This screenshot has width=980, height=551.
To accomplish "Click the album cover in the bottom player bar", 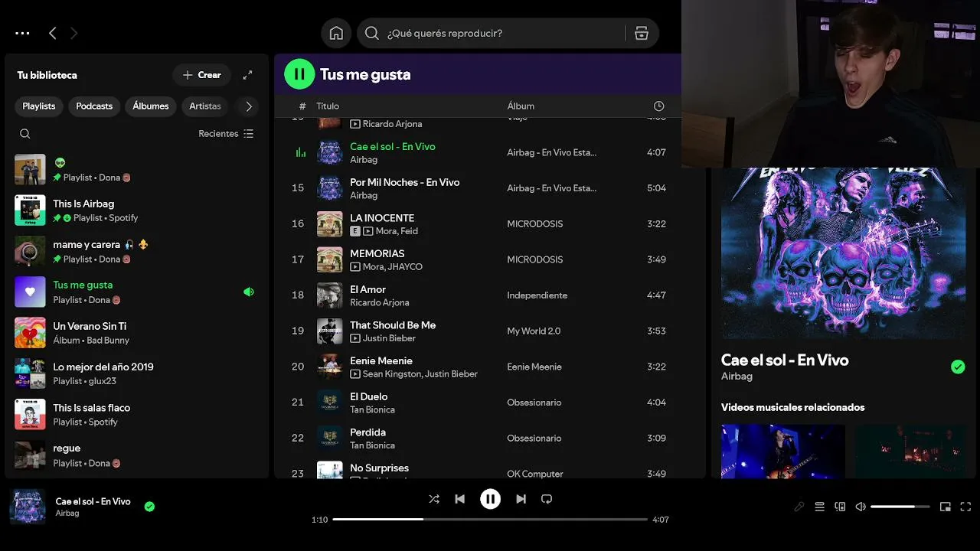I will [x=28, y=507].
